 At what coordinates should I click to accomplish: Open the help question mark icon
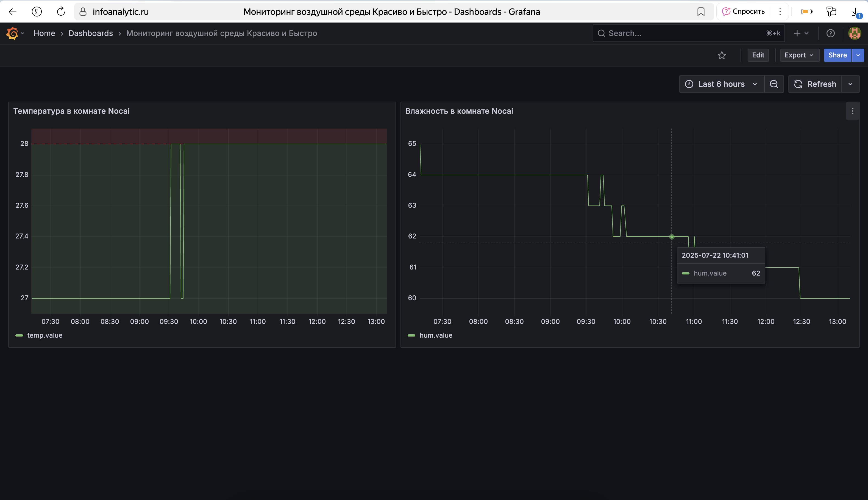coord(830,33)
